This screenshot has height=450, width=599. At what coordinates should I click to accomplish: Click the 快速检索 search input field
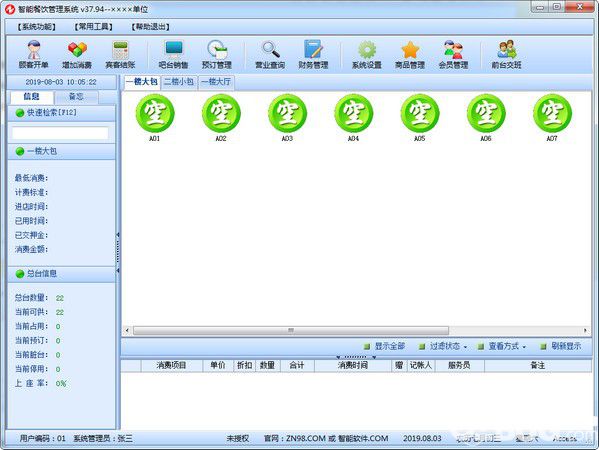click(x=60, y=133)
